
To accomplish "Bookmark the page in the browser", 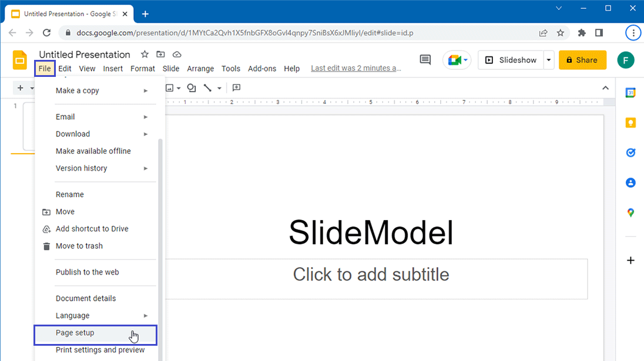I will click(x=560, y=33).
